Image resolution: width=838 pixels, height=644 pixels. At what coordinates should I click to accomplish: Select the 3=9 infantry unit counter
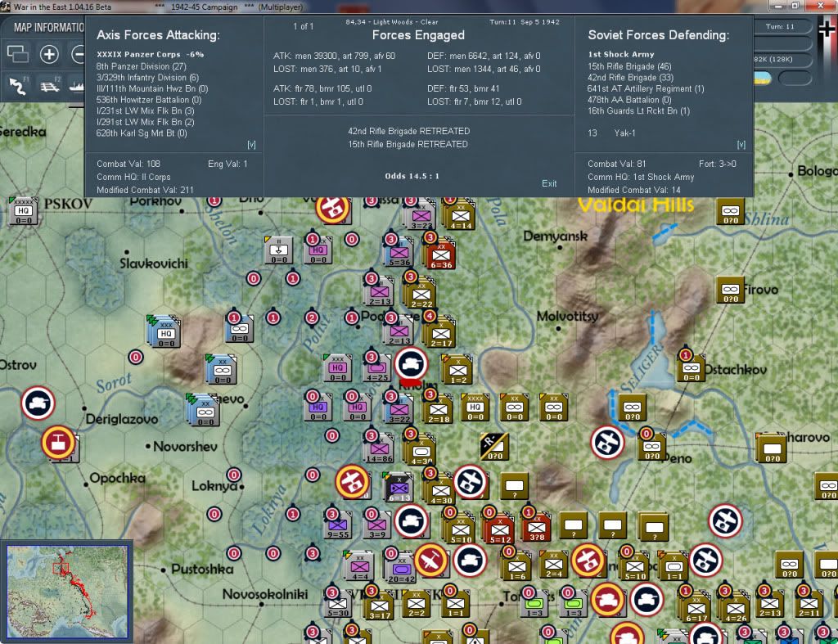click(376, 525)
